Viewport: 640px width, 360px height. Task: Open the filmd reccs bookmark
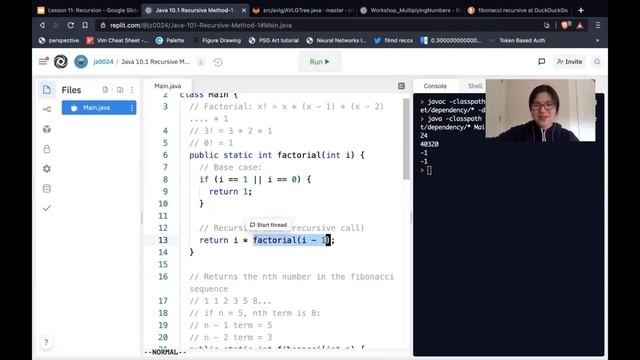(393, 40)
